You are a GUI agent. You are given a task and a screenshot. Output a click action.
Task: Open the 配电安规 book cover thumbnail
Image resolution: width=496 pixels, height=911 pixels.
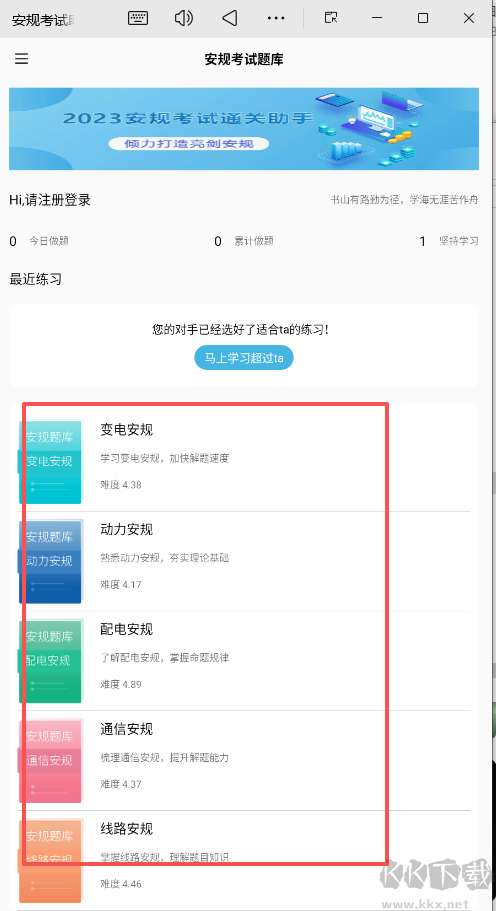coord(51,661)
